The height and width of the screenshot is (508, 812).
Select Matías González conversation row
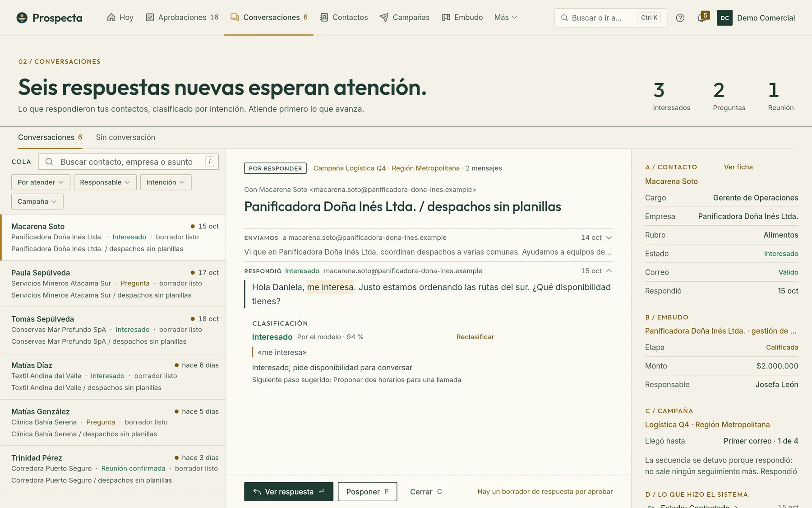point(113,423)
